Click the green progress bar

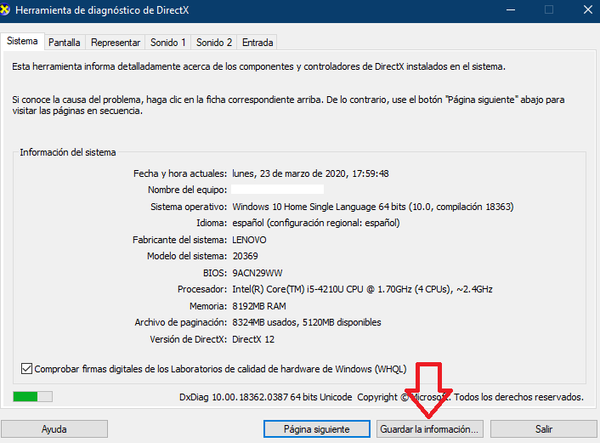tap(33, 397)
